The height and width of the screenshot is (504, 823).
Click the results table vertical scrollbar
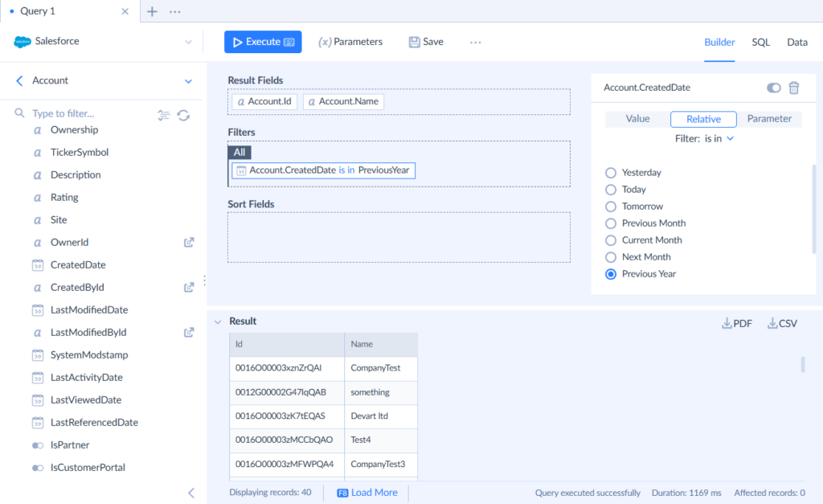tap(803, 364)
